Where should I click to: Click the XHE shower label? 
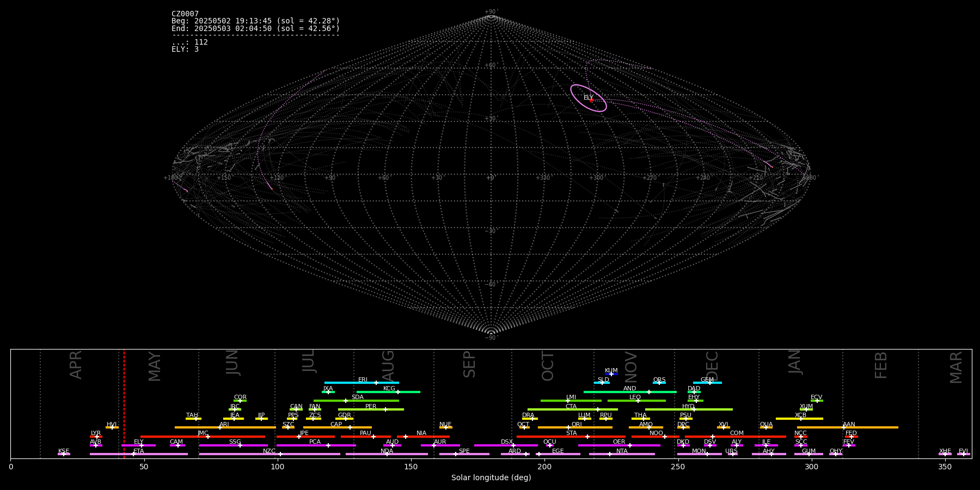945,451
